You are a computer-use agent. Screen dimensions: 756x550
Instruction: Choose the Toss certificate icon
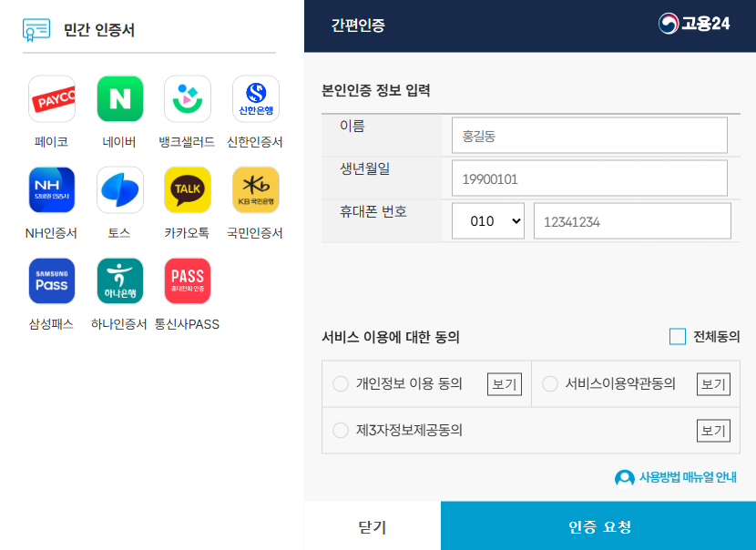point(119,190)
